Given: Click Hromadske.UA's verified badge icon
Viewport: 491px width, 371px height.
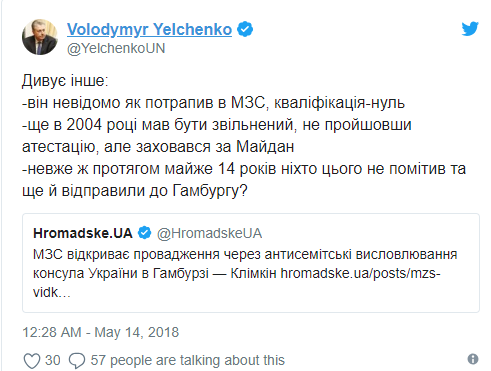Looking at the screenshot, I should (144, 233).
